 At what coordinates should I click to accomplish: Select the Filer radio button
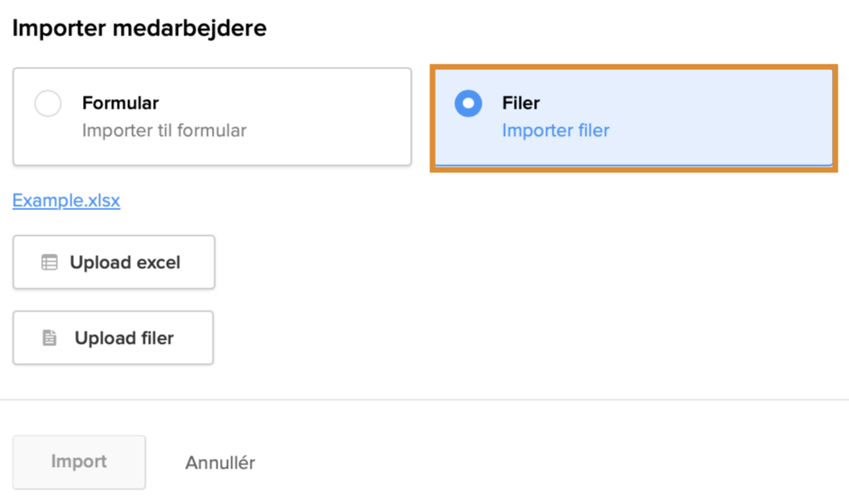click(x=468, y=103)
